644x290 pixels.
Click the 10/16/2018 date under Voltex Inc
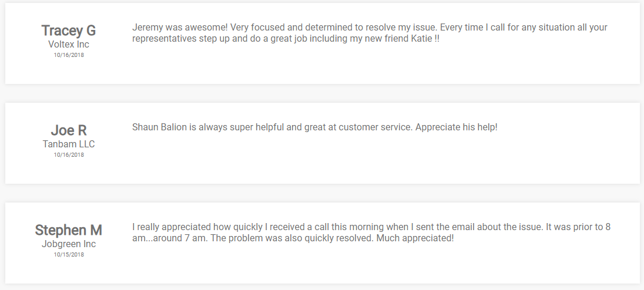[69, 55]
